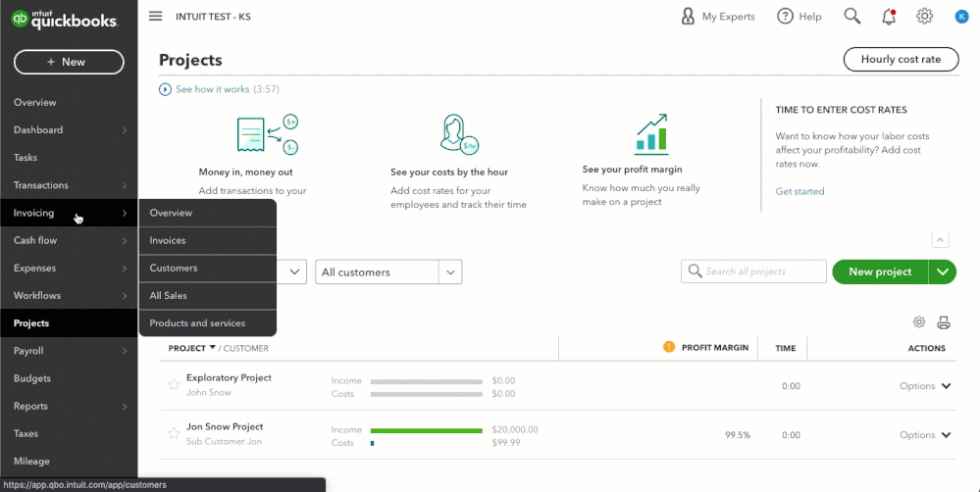Go to sidebar Overview

pos(69,102)
